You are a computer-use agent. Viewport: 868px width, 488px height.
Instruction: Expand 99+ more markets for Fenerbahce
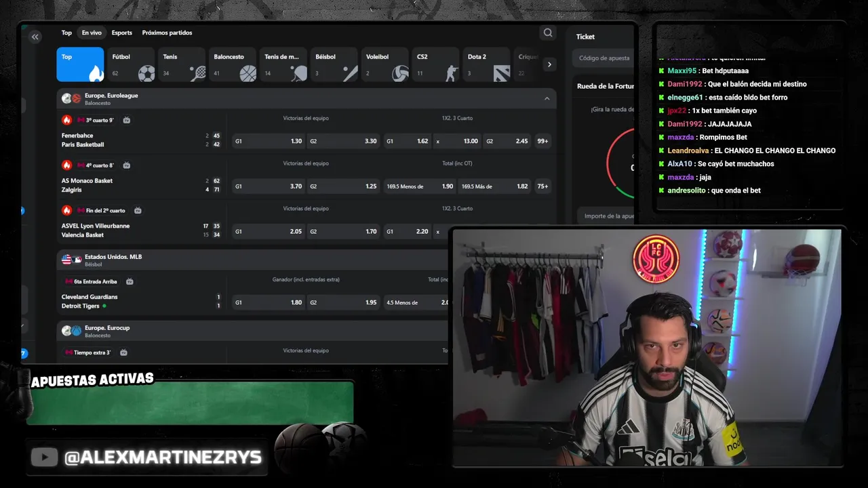click(542, 141)
